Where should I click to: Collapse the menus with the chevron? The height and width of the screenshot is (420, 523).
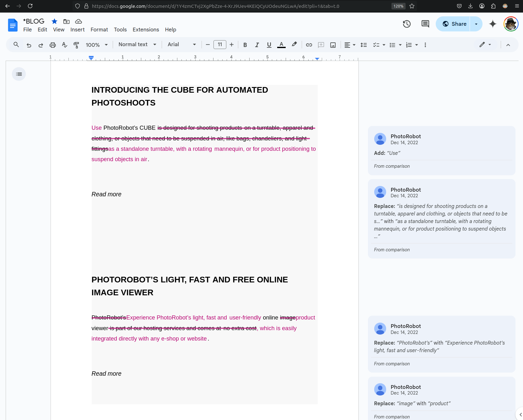coord(508,45)
